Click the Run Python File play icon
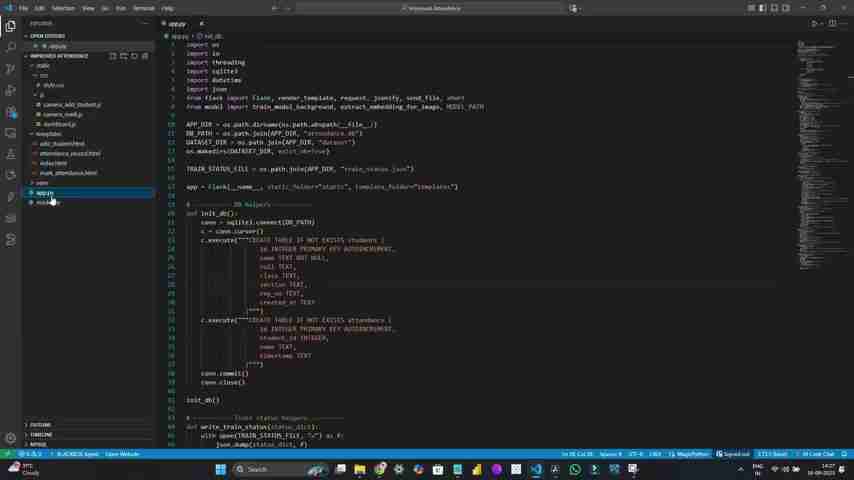This screenshot has height=480, width=854. click(815, 23)
